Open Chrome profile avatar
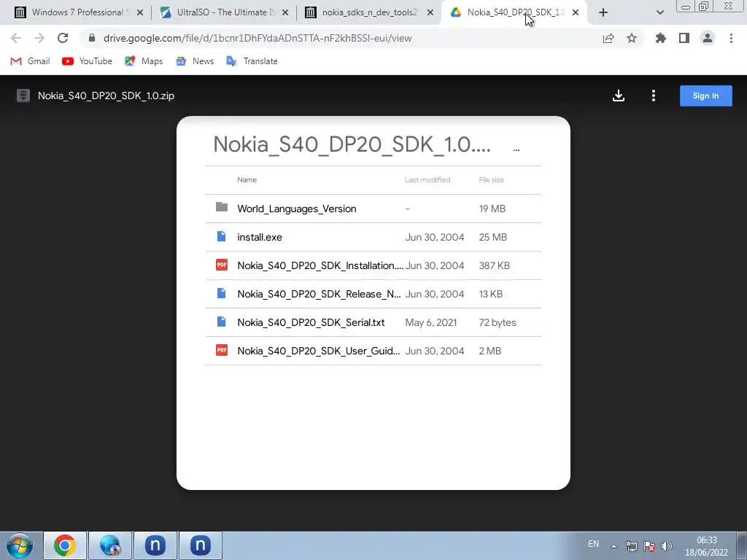The image size is (747, 560). 708,38
